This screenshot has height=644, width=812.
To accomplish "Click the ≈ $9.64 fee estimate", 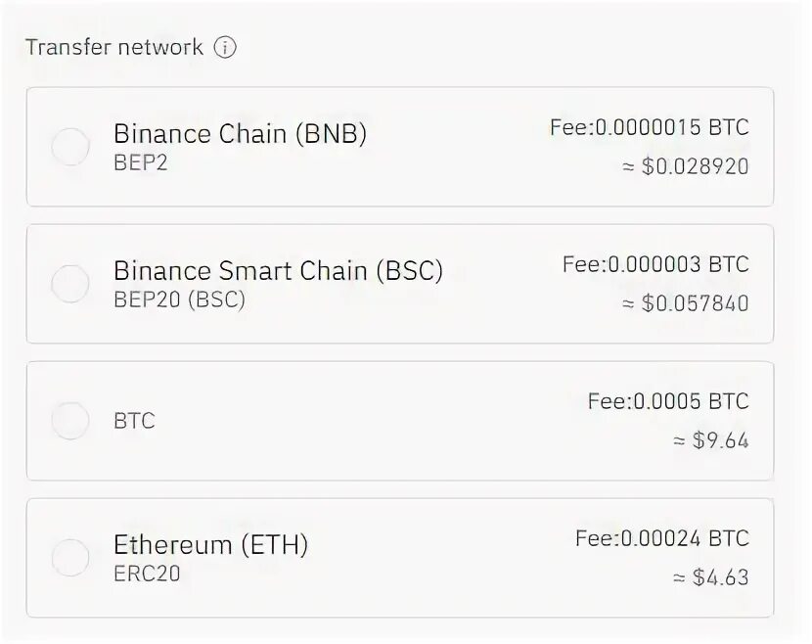I will click(710, 440).
